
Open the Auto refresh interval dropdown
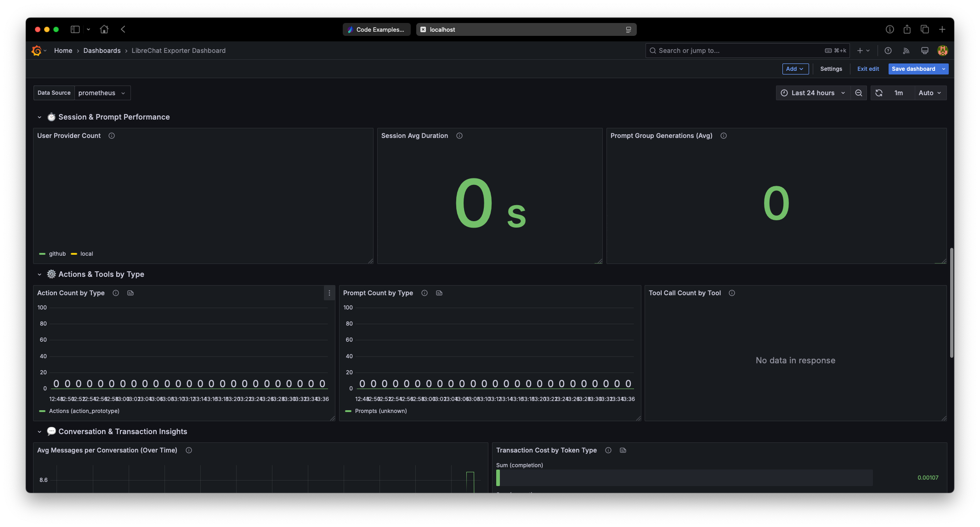coord(930,93)
